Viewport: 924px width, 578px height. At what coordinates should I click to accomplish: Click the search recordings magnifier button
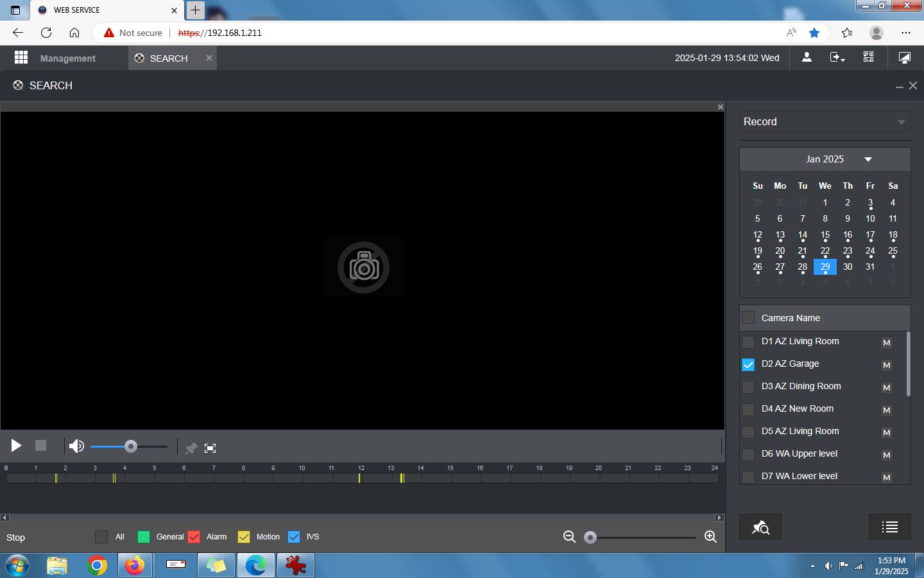coord(760,527)
